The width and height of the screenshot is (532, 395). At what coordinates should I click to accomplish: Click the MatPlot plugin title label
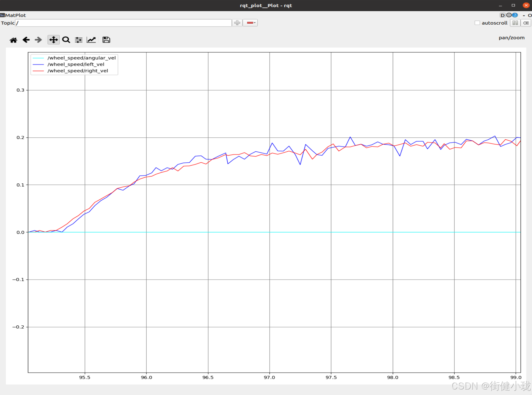pyautogui.click(x=15, y=15)
